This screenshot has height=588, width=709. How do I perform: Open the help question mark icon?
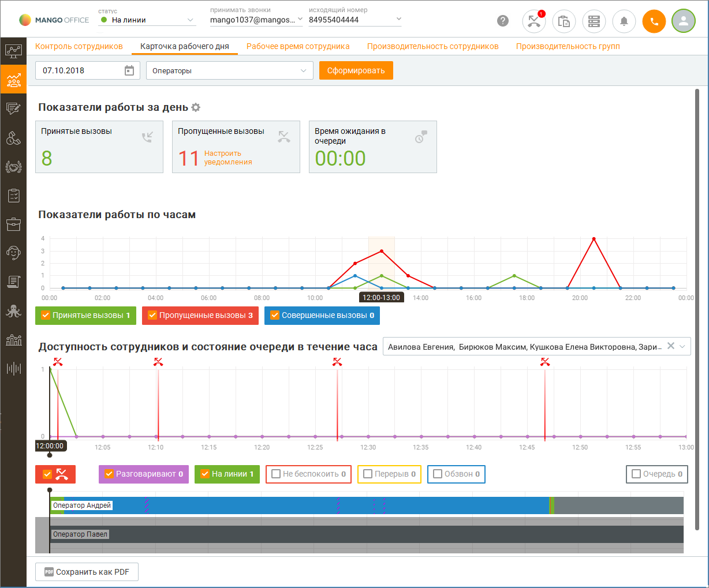pyautogui.click(x=503, y=21)
